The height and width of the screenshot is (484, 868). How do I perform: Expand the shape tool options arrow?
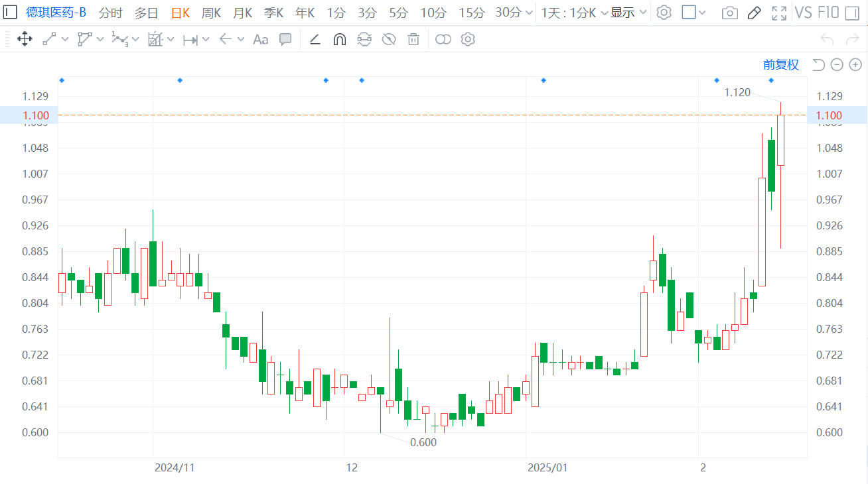100,39
